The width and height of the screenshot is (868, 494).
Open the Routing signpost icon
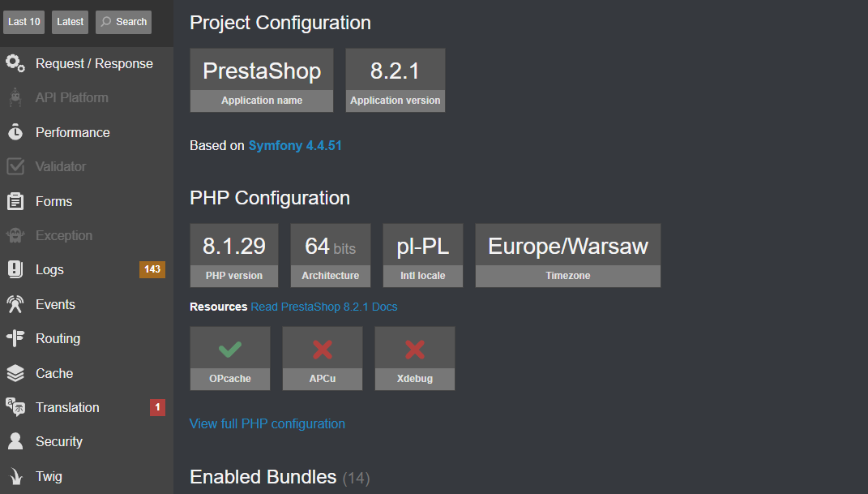click(x=15, y=338)
